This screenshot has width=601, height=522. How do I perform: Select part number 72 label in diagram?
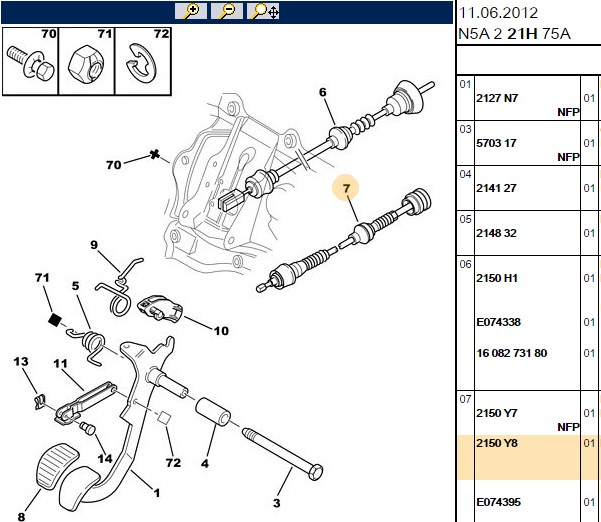pos(173,463)
